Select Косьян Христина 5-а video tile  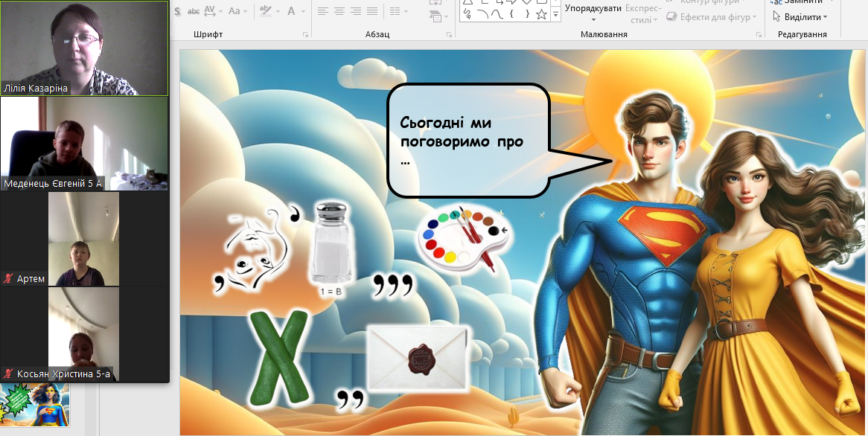pos(84,334)
